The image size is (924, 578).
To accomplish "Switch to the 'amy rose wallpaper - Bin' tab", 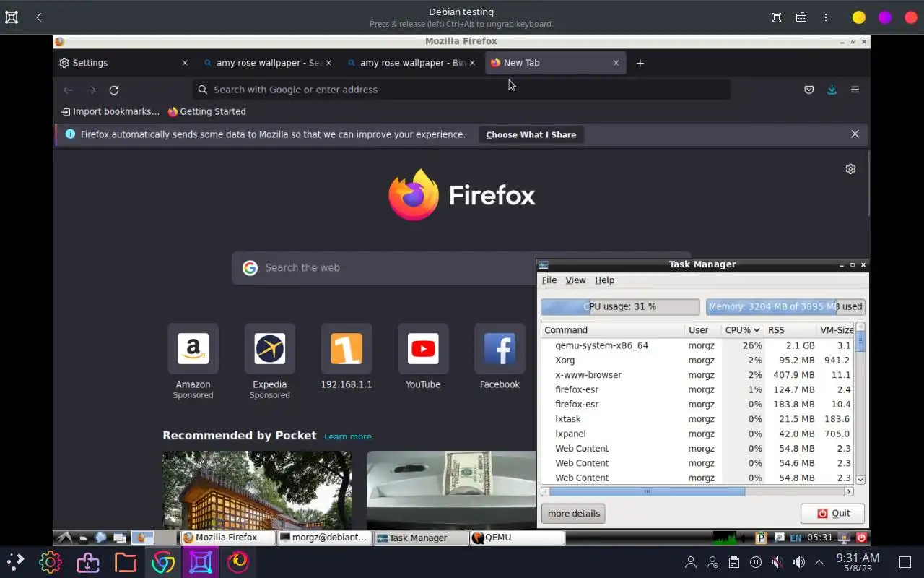I will pyautogui.click(x=411, y=63).
